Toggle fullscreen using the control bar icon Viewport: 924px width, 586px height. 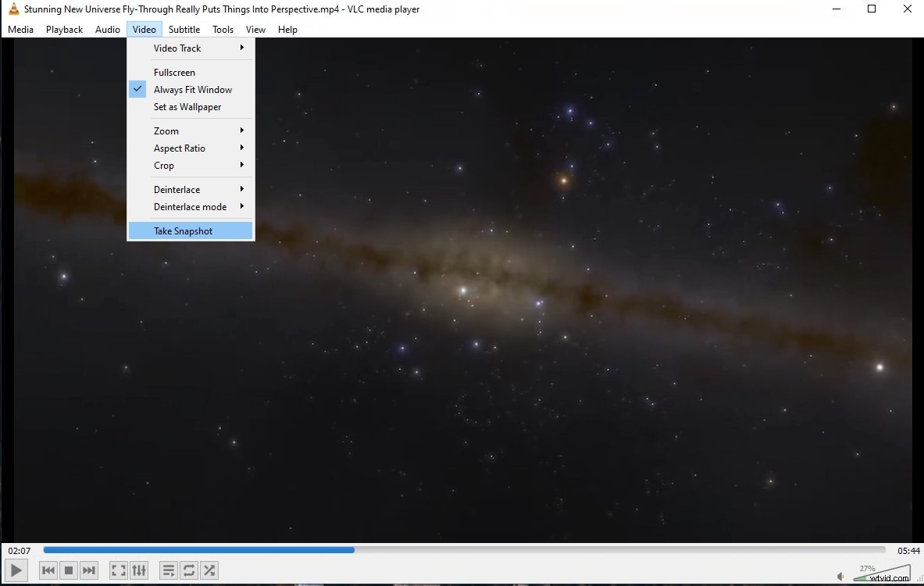tap(118, 570)
